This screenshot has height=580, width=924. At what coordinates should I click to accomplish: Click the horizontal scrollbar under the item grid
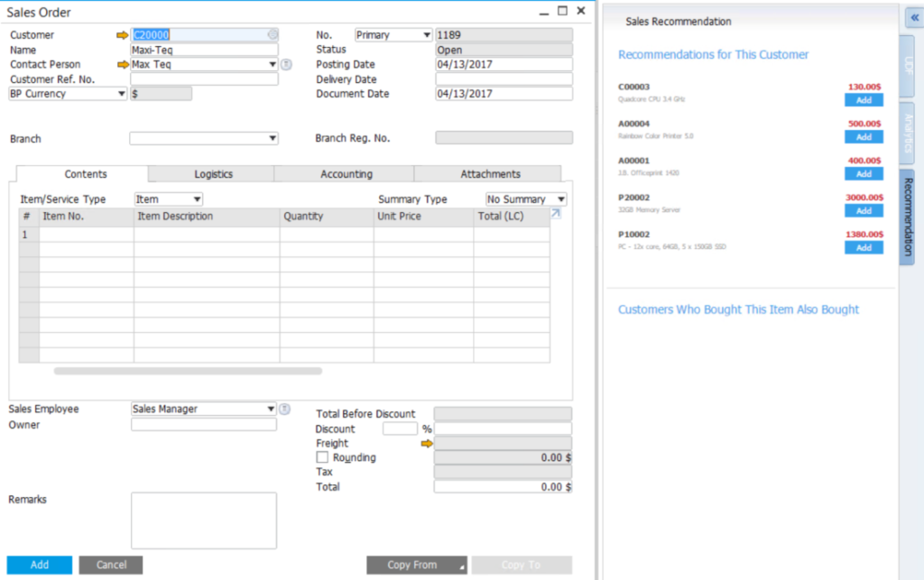(x=189, y=371)
